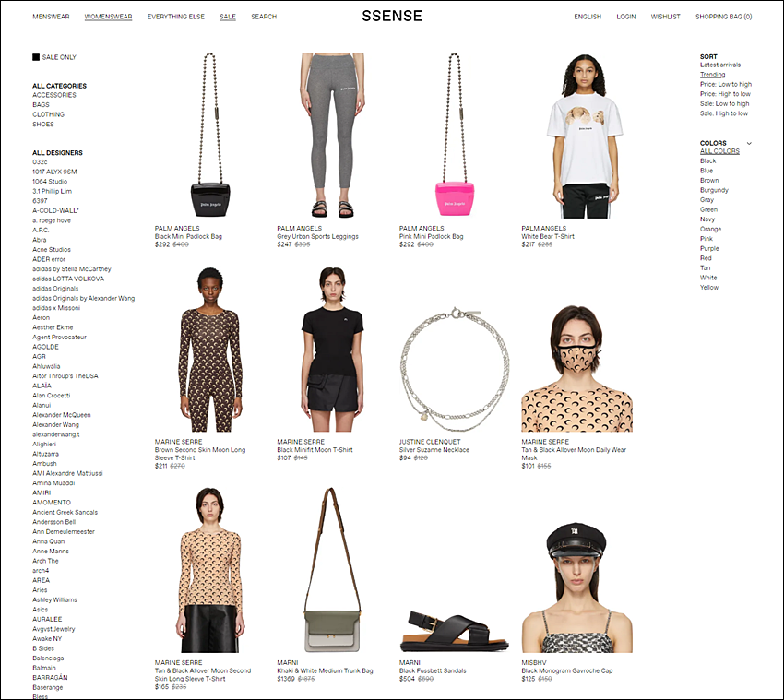Image resolution: width=784 pixels, height=700 pixels.
Task: Filter by color Brown
Action: [709, 181]
